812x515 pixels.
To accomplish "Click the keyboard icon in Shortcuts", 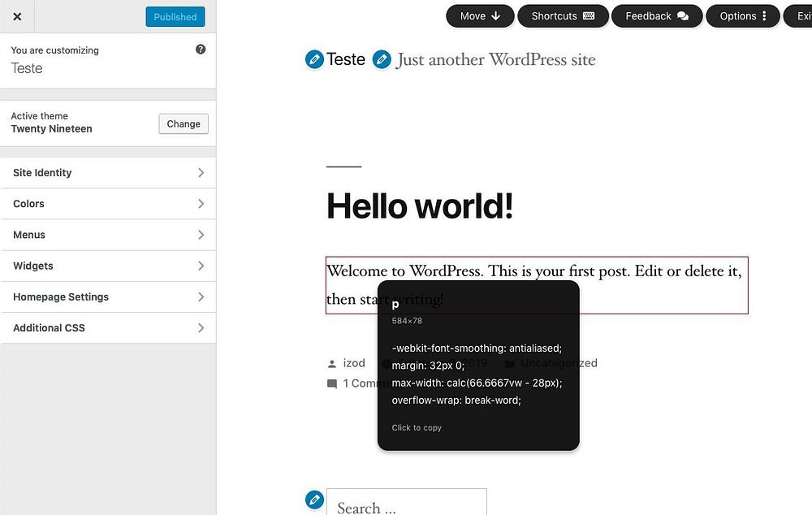I will click(x=589, y=16).
